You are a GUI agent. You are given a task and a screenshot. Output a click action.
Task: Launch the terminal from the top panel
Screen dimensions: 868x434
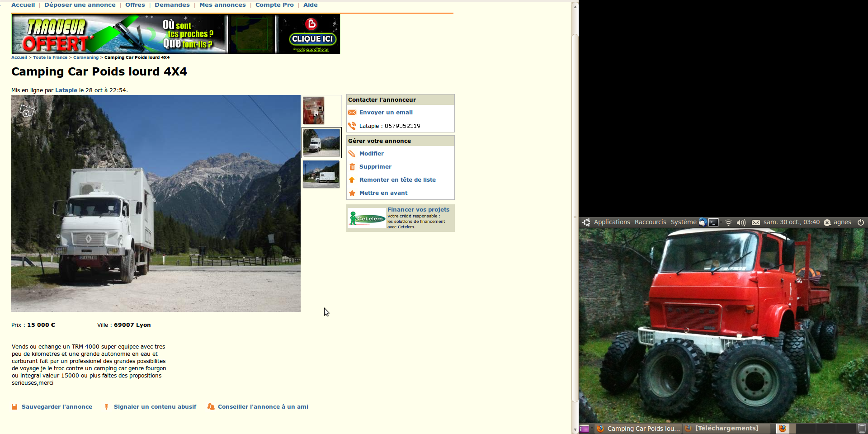pos(713,222)
